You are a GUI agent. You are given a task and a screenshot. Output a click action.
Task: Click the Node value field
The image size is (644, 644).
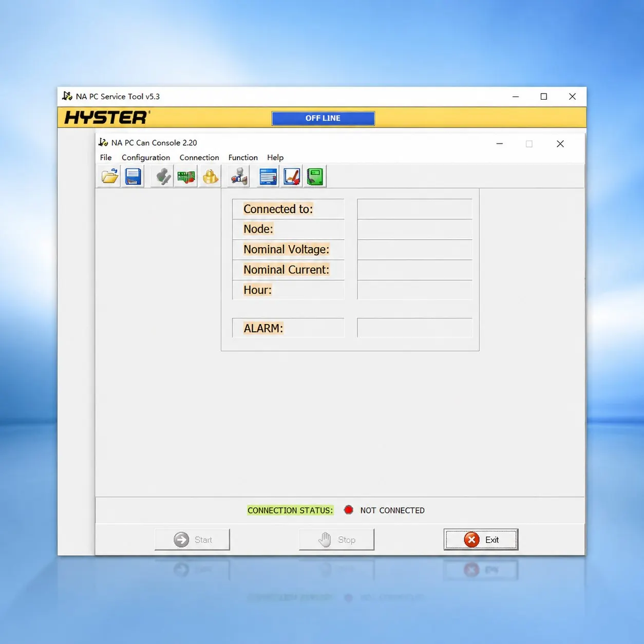[x=414, y=229]
